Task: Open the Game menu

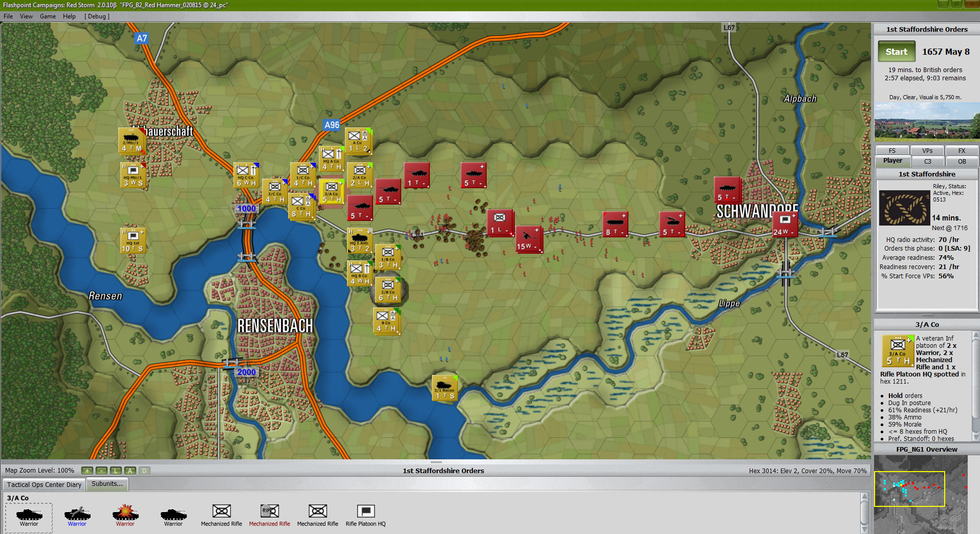Action: pyautogui.click(x=48, y=16)
